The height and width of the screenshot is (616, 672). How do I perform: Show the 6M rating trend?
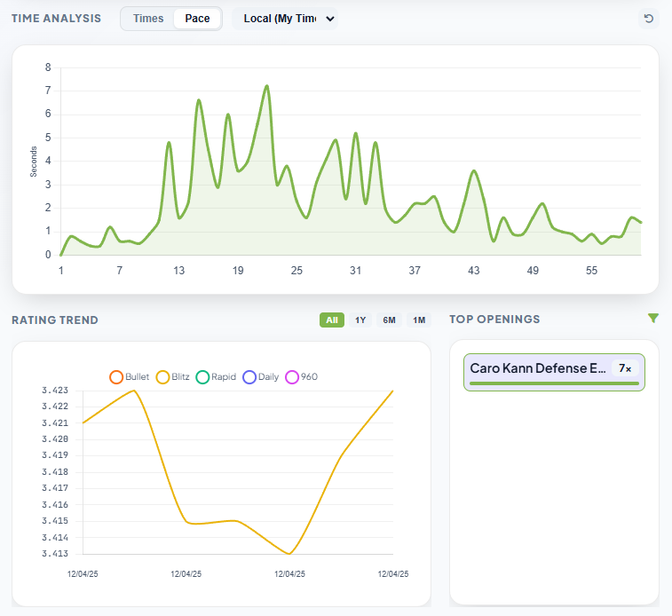(x=390, y=320)
